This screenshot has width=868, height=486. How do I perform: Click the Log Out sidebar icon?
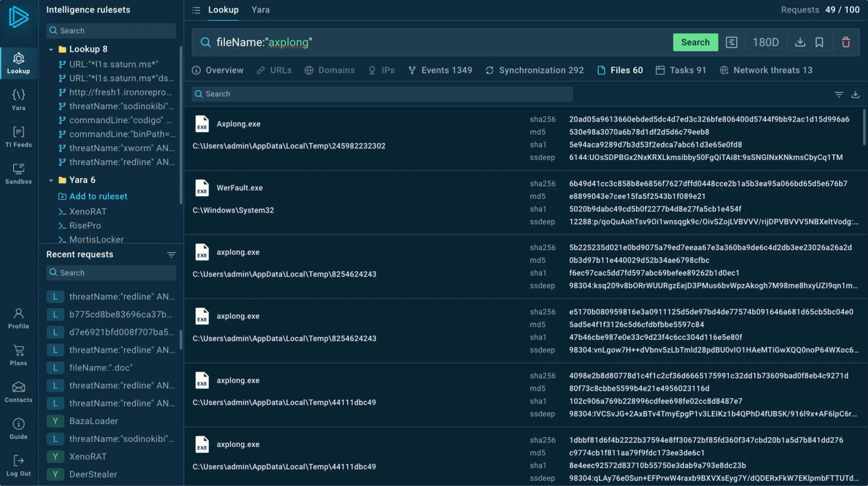[18, 465]
